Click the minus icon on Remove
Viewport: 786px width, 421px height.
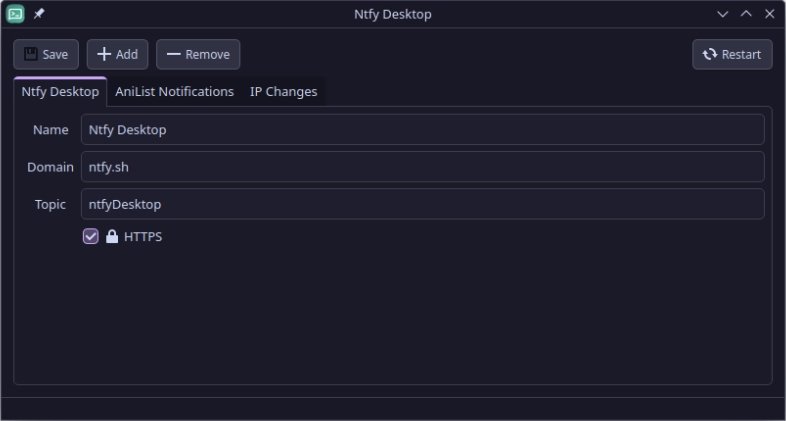pos(173,54)
